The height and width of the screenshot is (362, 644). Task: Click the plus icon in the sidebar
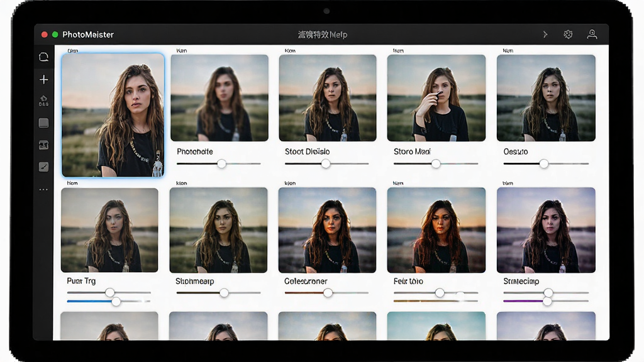click(43, 79)
